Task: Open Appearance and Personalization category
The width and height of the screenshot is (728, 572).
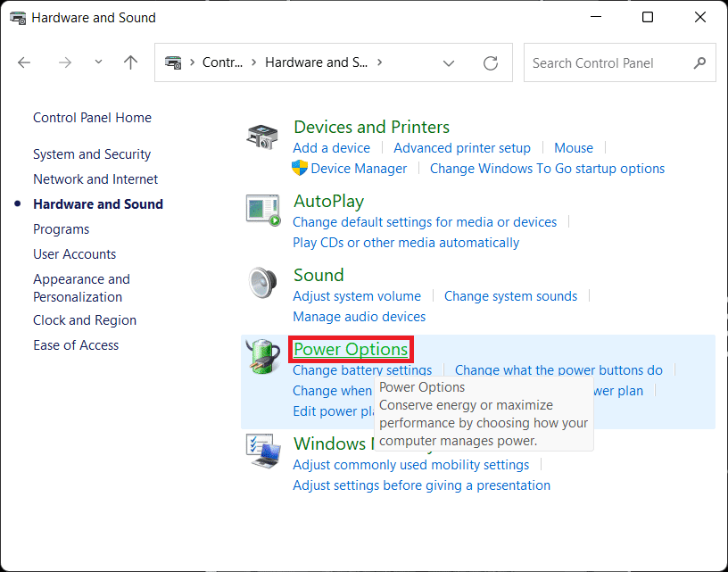Action: pos(82,288)
